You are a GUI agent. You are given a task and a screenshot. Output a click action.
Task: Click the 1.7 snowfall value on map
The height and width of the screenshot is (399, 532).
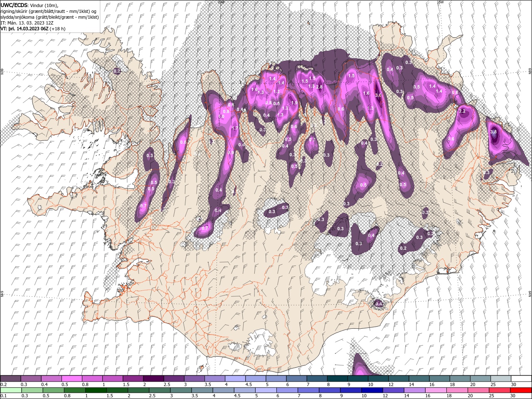234,128
